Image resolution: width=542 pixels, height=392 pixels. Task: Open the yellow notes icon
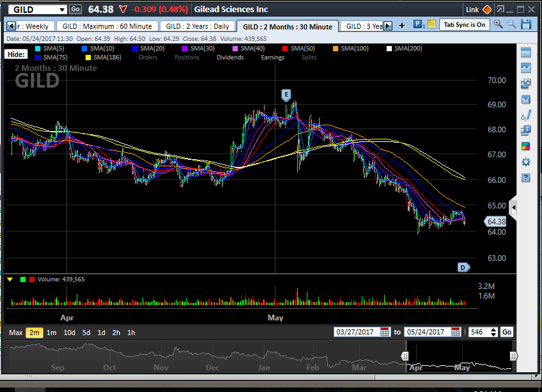(x=431, y=24)
